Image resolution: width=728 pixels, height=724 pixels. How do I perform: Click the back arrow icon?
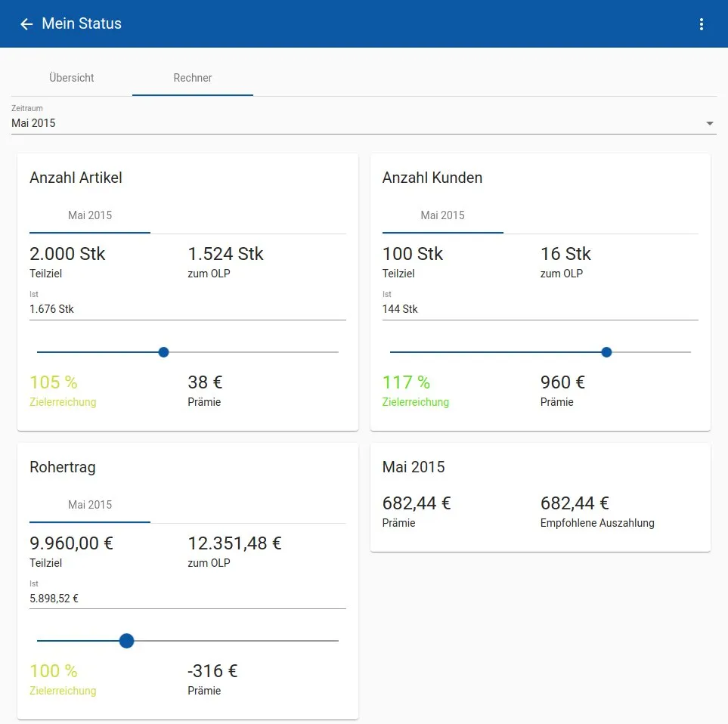(26, 24)
